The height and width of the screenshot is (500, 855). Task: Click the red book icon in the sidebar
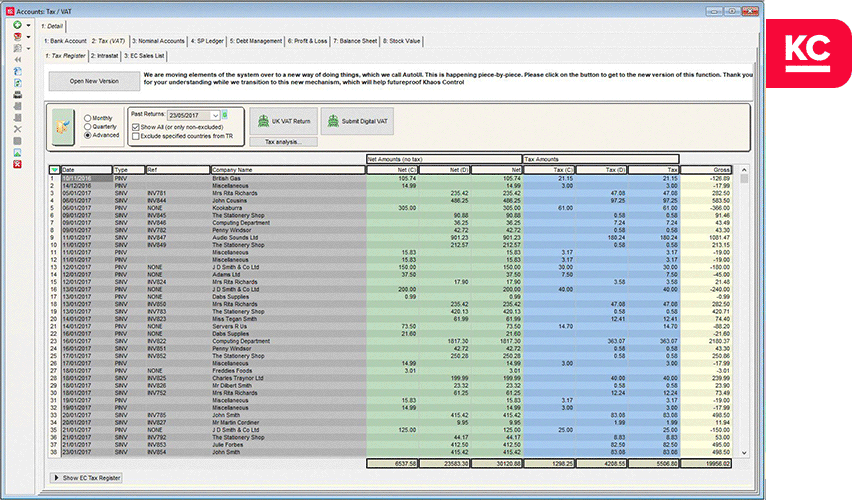17,37
